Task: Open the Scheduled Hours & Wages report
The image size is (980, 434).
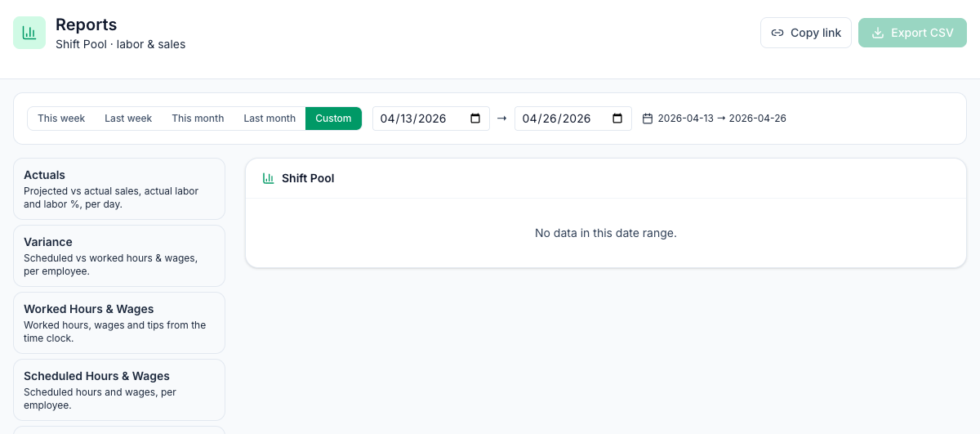Action: tap(119, 390)
